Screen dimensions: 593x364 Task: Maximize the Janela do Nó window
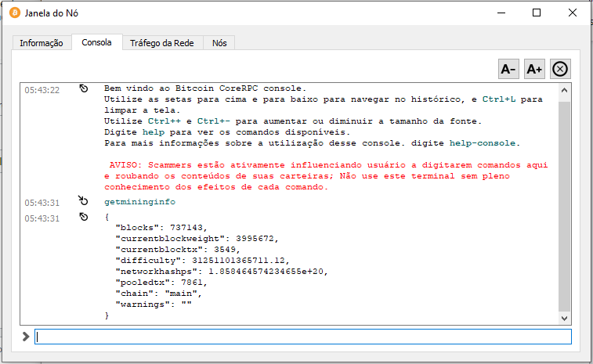point(537,13)
